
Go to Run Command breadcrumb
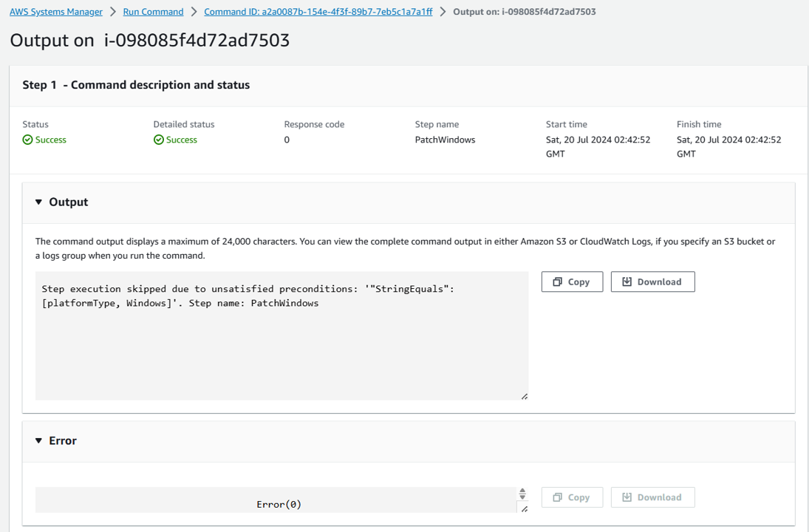point(153,12)
